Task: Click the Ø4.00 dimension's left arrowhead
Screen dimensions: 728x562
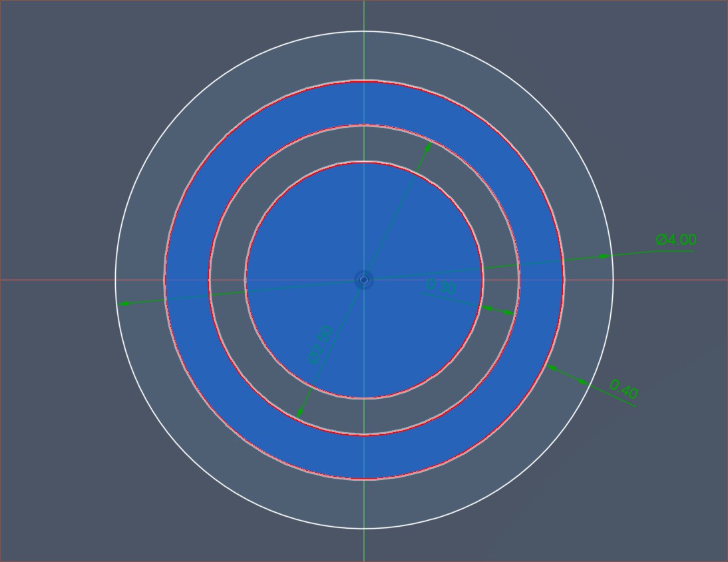Action: (x=124, y=304)
